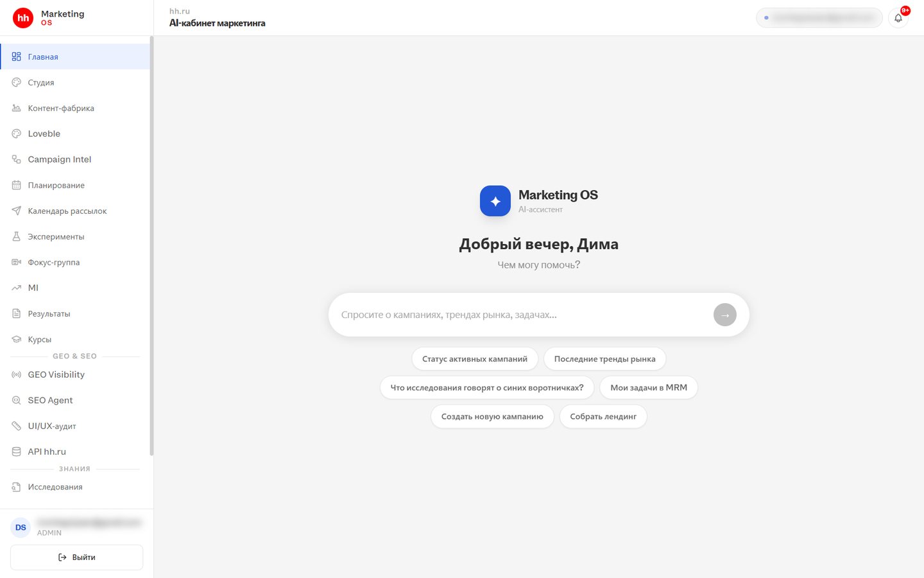Screen dimensions: 924x578
Task: Focus the Спросите о кампаниях input field
Action: click(x=523, y=315)
